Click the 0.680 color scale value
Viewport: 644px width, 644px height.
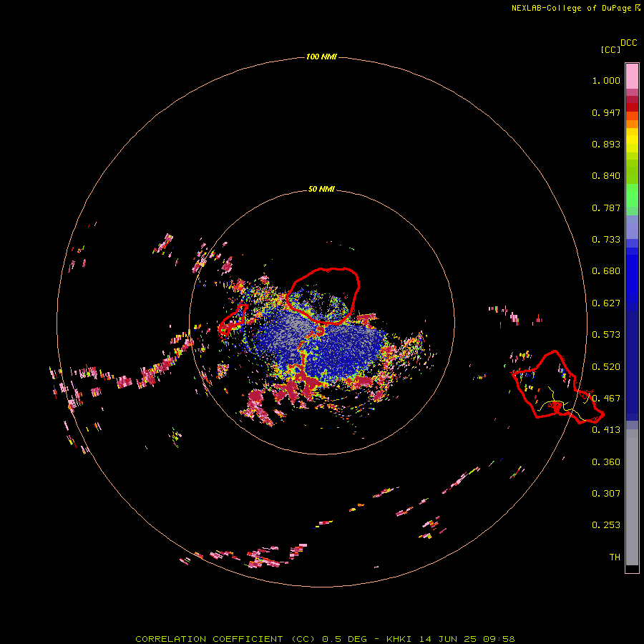(606, 271)
